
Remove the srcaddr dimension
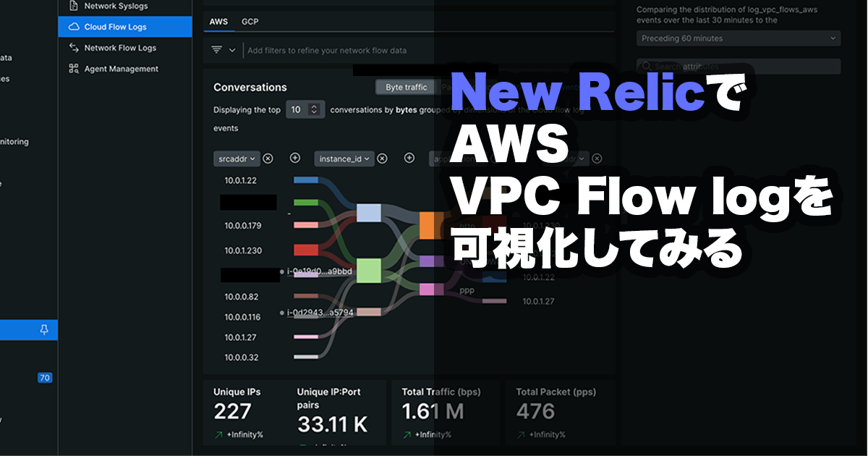268,159
